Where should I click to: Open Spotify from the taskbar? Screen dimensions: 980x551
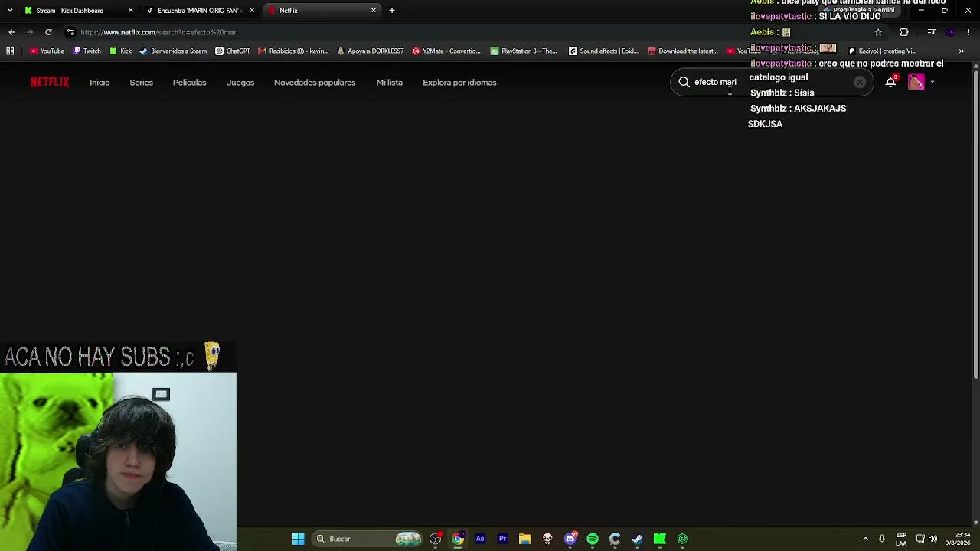click(593, 539)
